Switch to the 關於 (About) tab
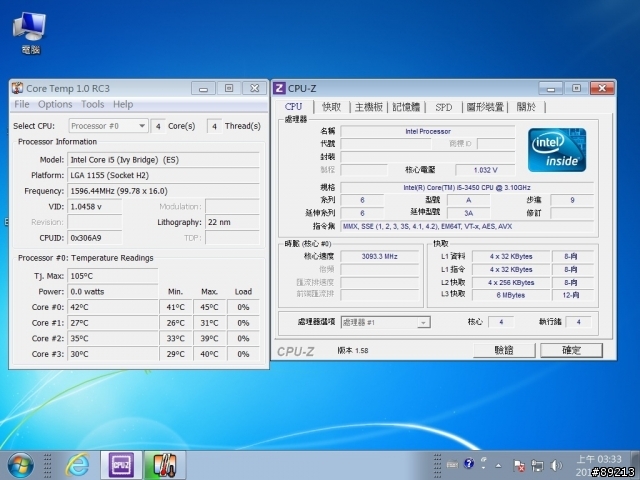This screenshot has height=480, width=640. click(x=526, y=107)
